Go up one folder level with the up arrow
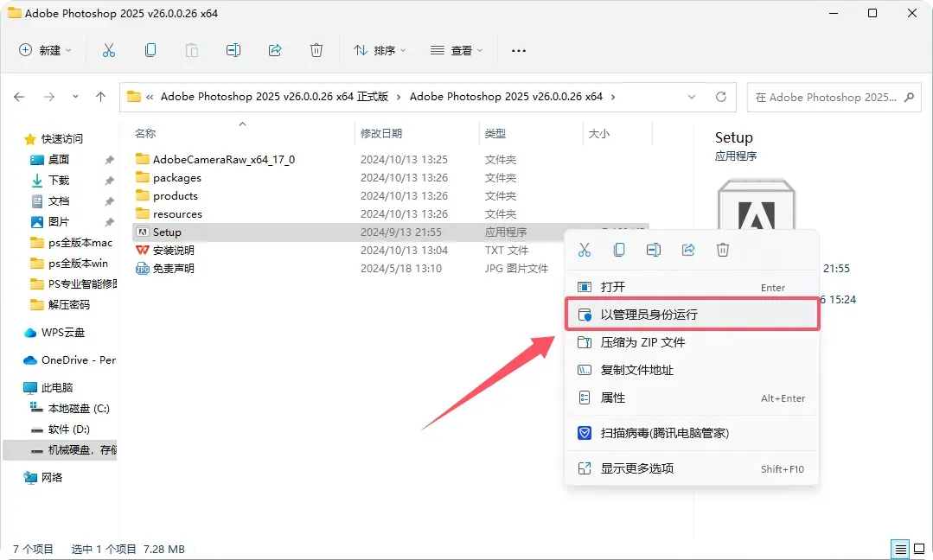Image resolution: width=933 pixels, height=560 pixels. click(100, 96)
